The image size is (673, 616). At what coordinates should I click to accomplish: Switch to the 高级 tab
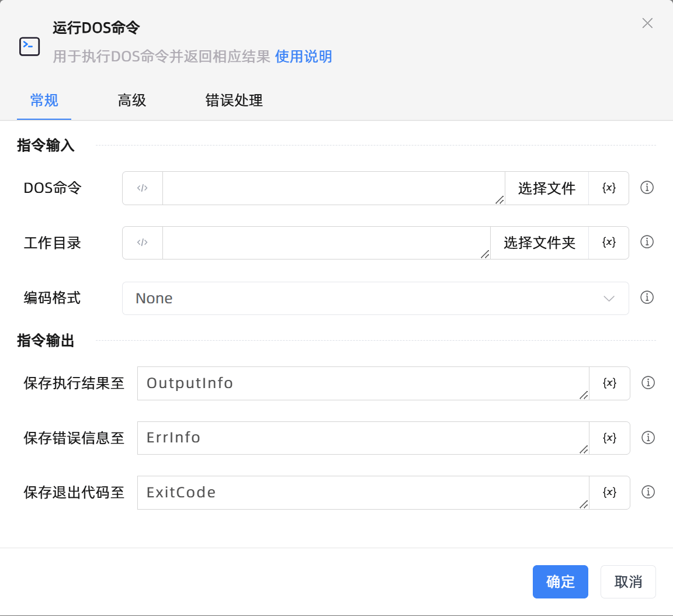tap(131, 101)
